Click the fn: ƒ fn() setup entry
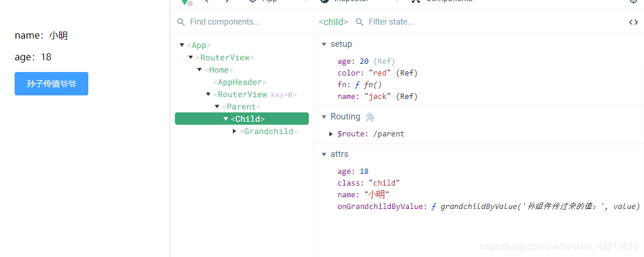The height and width of the screenshot is (257, 644). tap(360, 85)
